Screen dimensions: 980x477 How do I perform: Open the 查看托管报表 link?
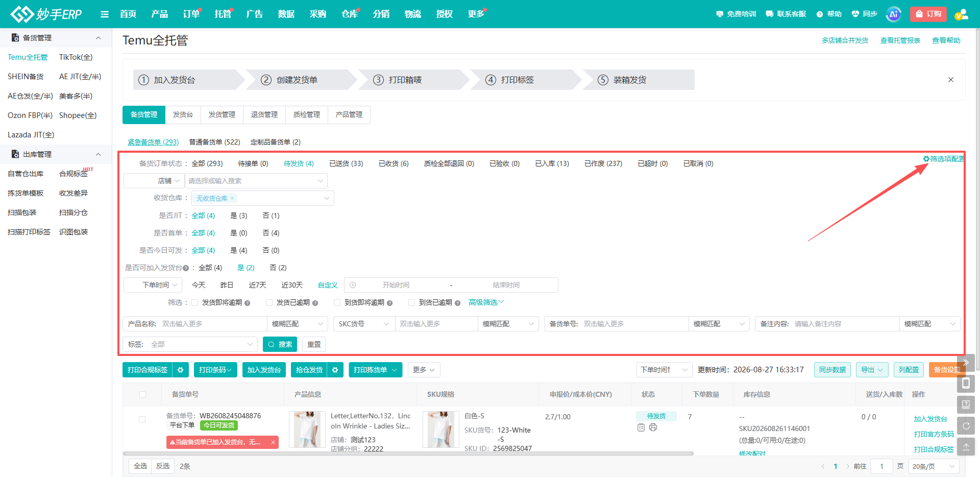pos(900,40)
